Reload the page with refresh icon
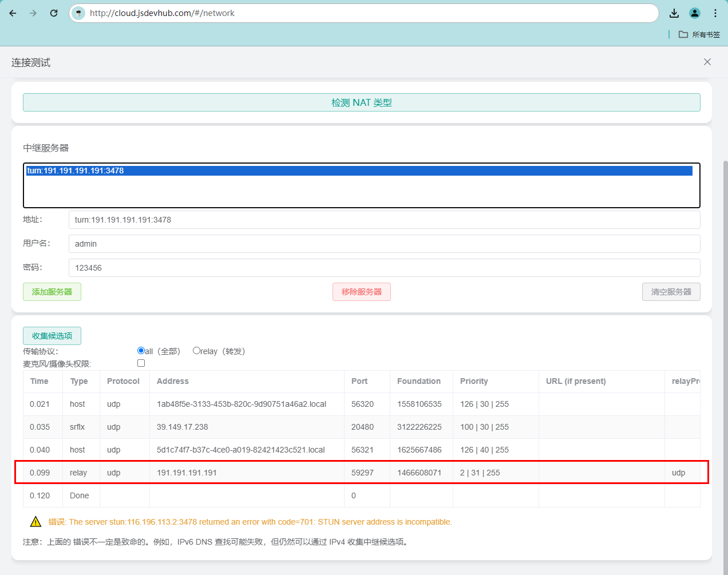728x575 pixels. (x=54, y=13)
